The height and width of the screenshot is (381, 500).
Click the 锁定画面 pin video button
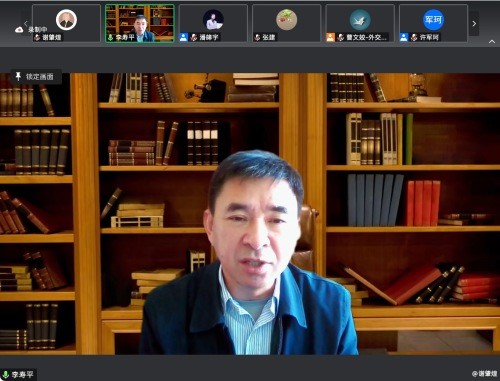[36, 76]
